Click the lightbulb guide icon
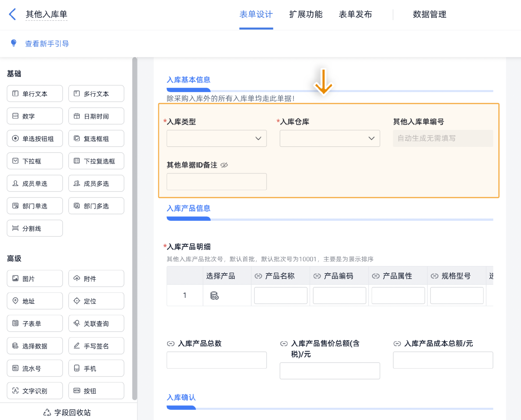Viewport: 521px width, 420px height. [14, 43]
